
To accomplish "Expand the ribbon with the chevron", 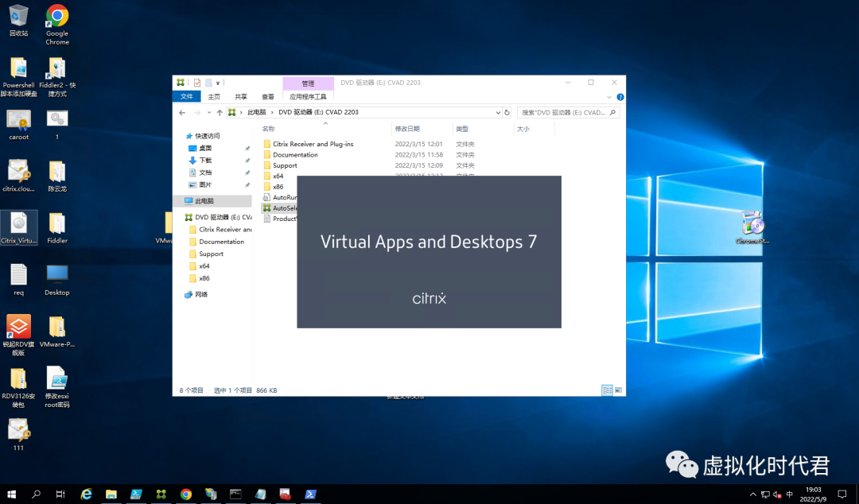I will coord(609,97).
